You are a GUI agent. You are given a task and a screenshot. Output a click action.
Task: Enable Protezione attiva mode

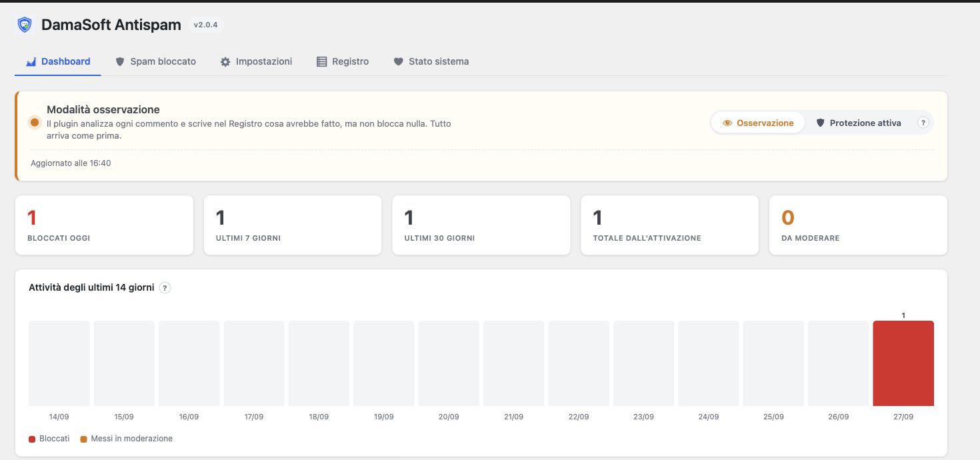[x=859, y=123]
